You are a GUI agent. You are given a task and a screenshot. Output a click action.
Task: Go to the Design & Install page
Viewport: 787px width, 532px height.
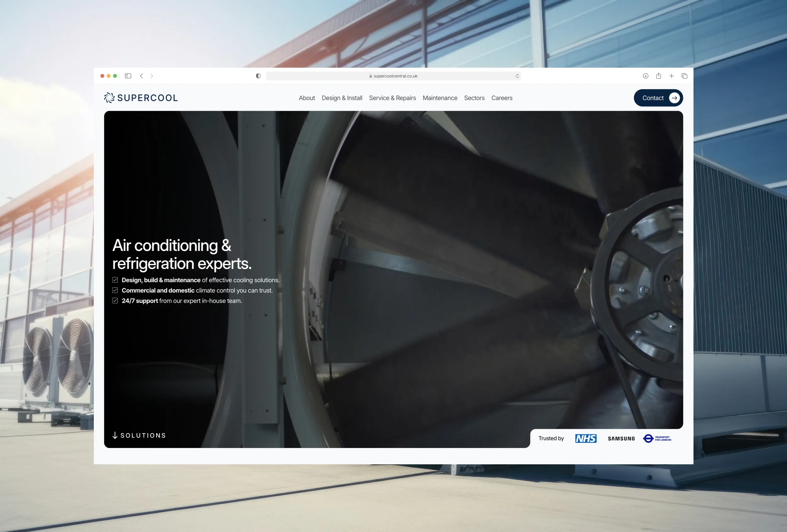click(x=342, y=98)
